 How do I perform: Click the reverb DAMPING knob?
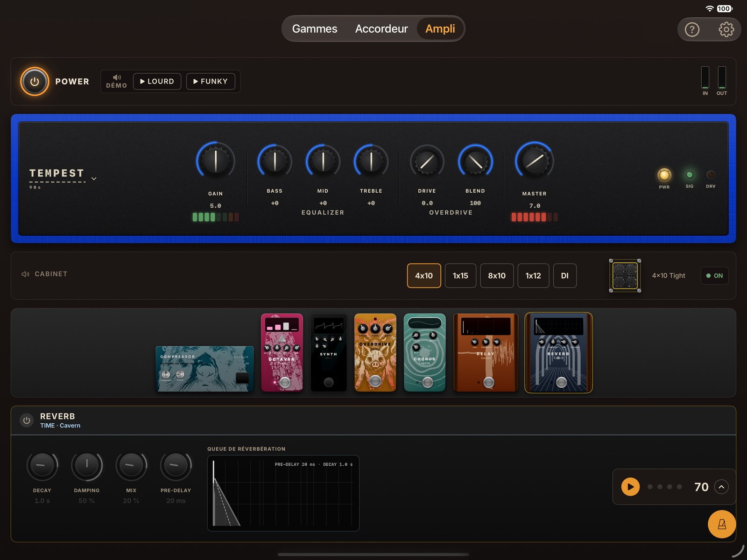pos(87,466)
